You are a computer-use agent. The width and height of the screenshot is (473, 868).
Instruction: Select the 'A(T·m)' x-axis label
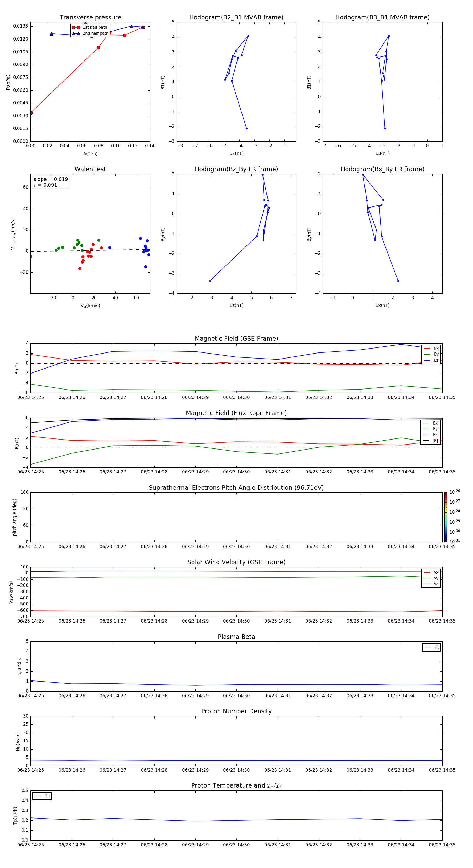pyautogui.click(x=90, y=154)
